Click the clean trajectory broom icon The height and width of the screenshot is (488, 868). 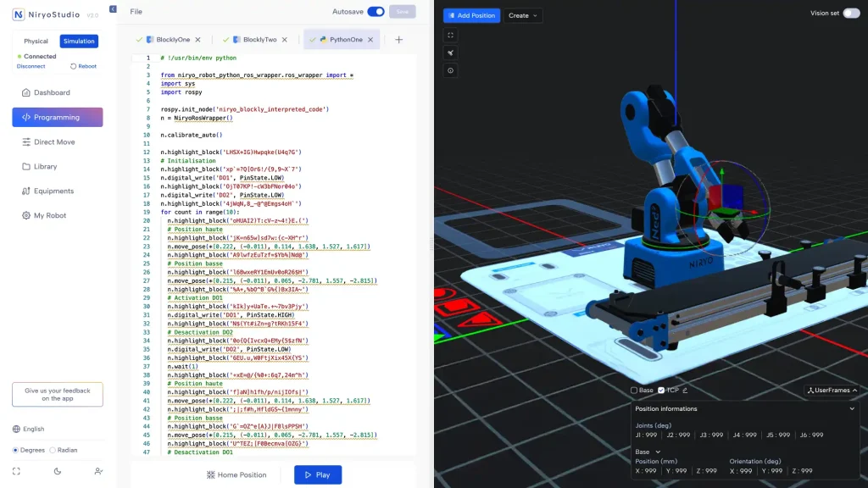click(x=451, y=53)
